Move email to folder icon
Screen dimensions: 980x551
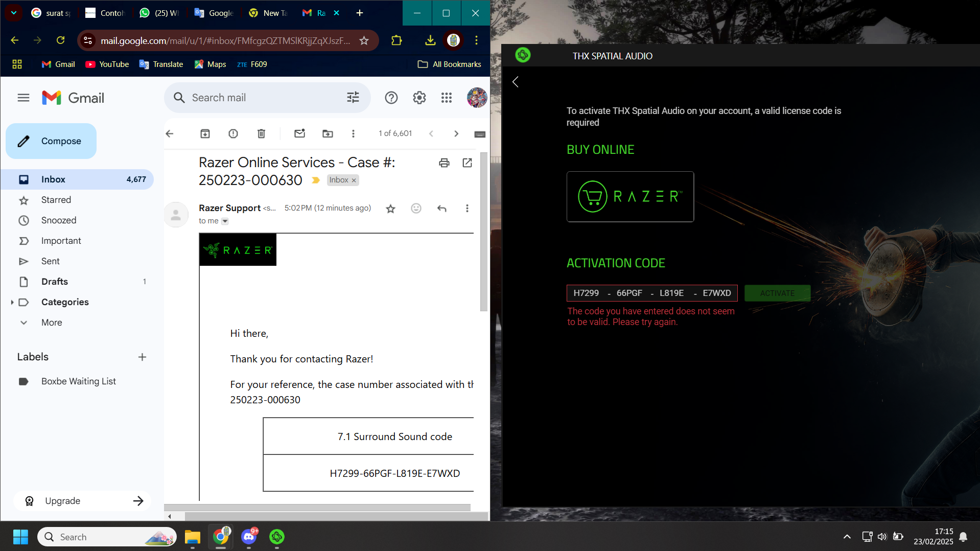[x=328, y=133]
